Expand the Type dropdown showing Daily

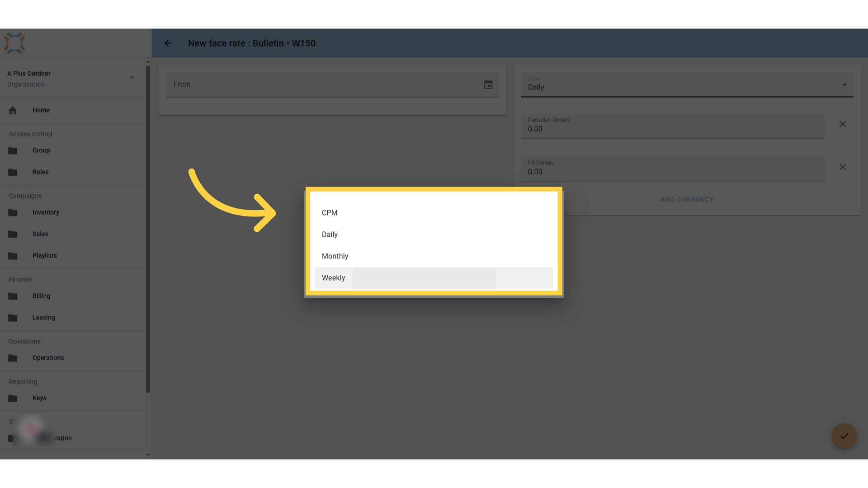point(687,84)
